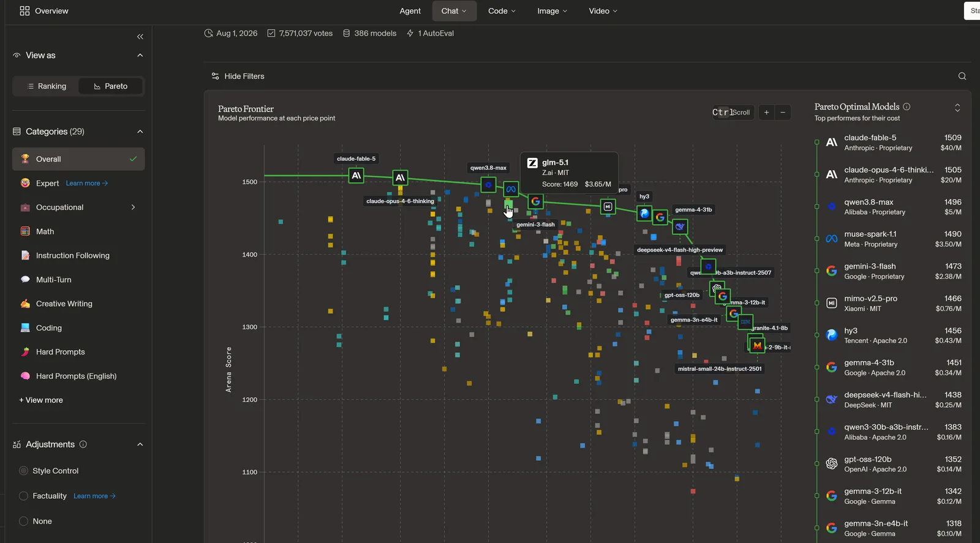Click View more categories
This screenshot has height=543, width=980.
pos(41,400)
